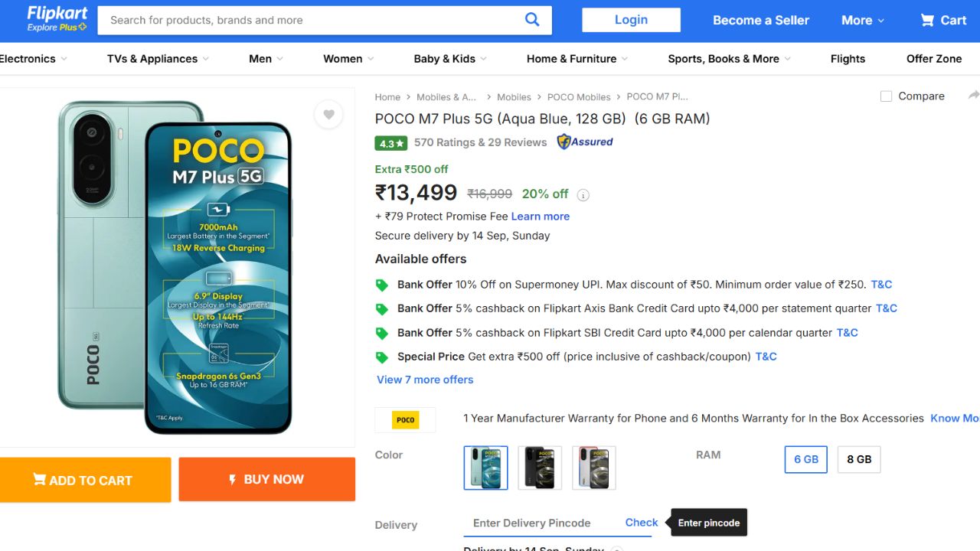Open Mobiles & A... breadcrumb

coord(446,97)
